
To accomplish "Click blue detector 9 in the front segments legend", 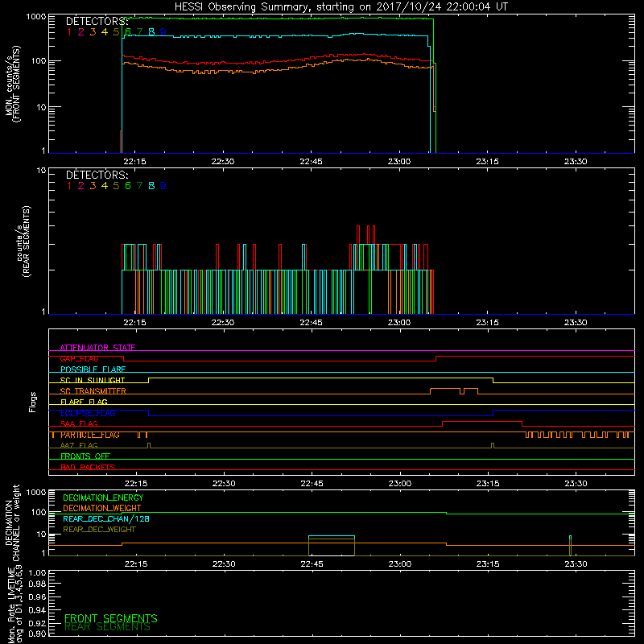I will coord(163,31).
